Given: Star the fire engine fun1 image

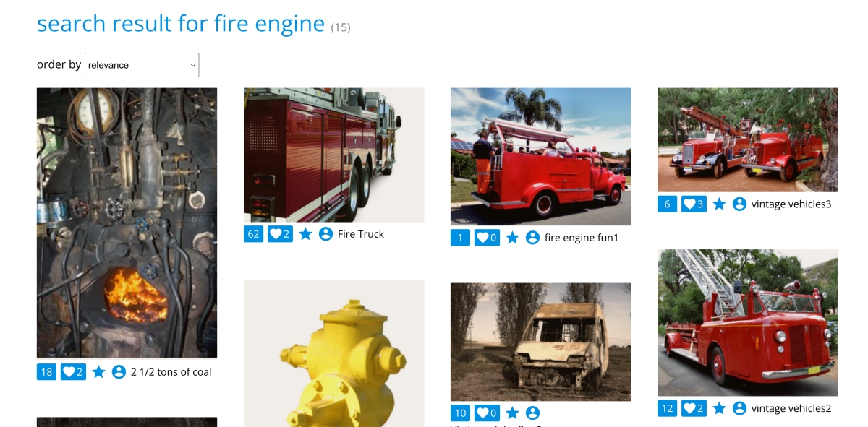Looking at the screenshot, I should (x=512, y=238).
